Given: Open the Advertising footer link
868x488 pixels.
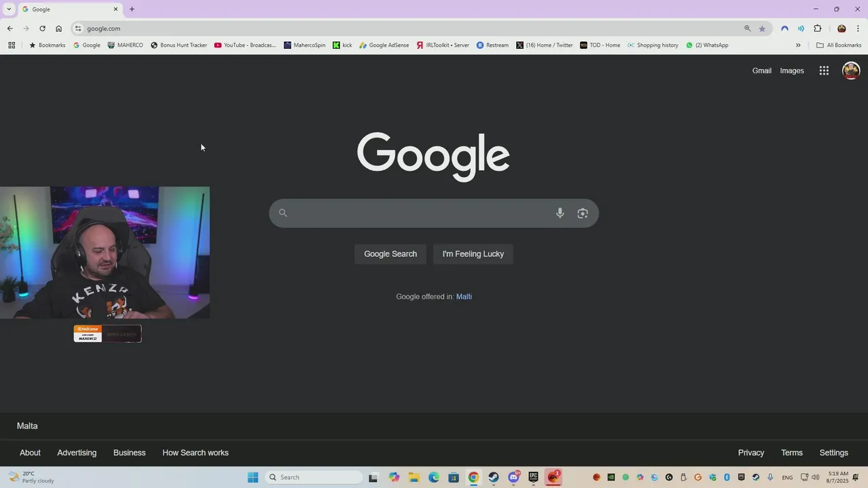Looking at the screenshot, I should [x=77, y=453].
